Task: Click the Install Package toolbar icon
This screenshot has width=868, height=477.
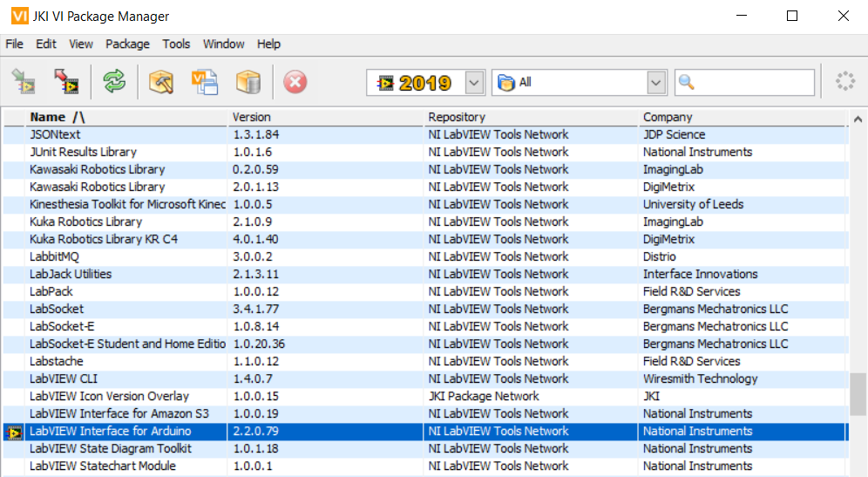Action: 24,82
